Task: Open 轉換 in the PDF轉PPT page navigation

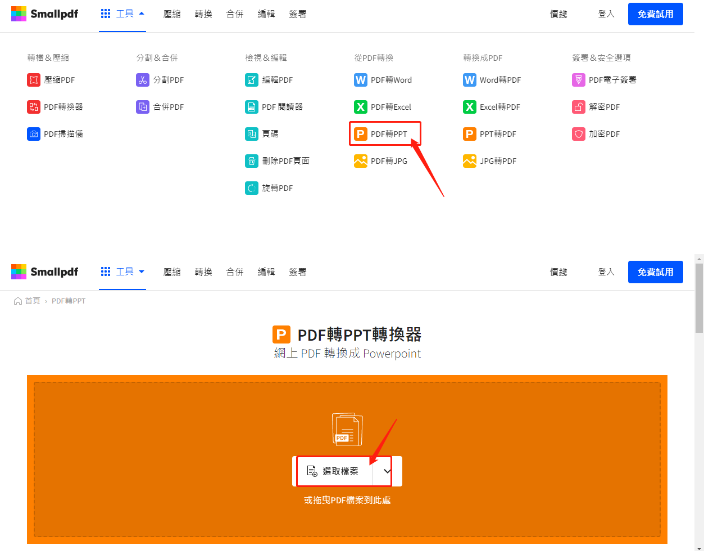Action: pos(203,272)
